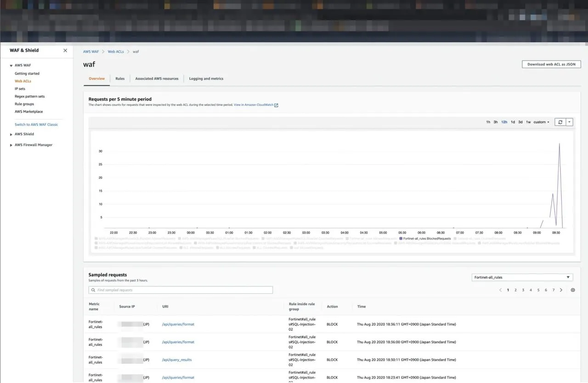
Task: Click the previous page chevron in sampled requests
Action: click(500, 290)
